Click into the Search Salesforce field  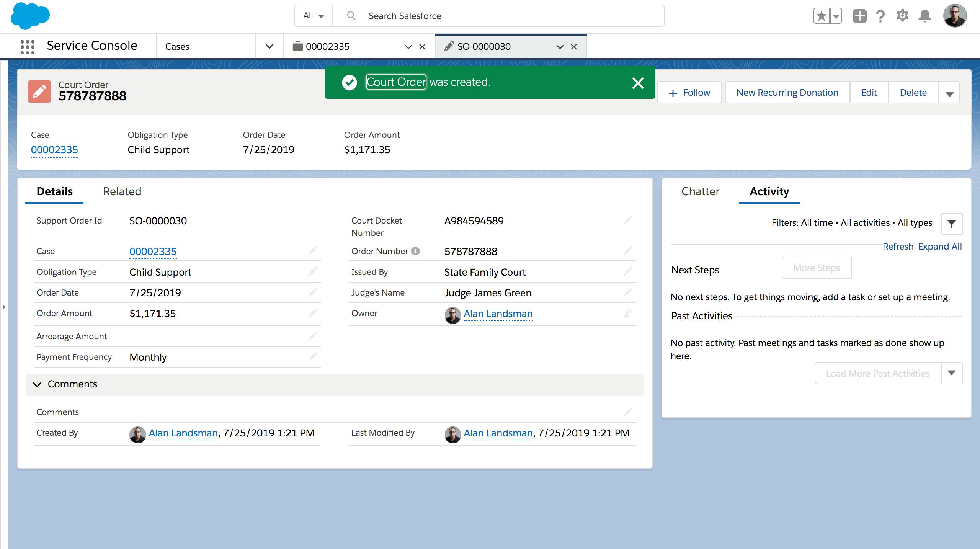coord(498,16)
